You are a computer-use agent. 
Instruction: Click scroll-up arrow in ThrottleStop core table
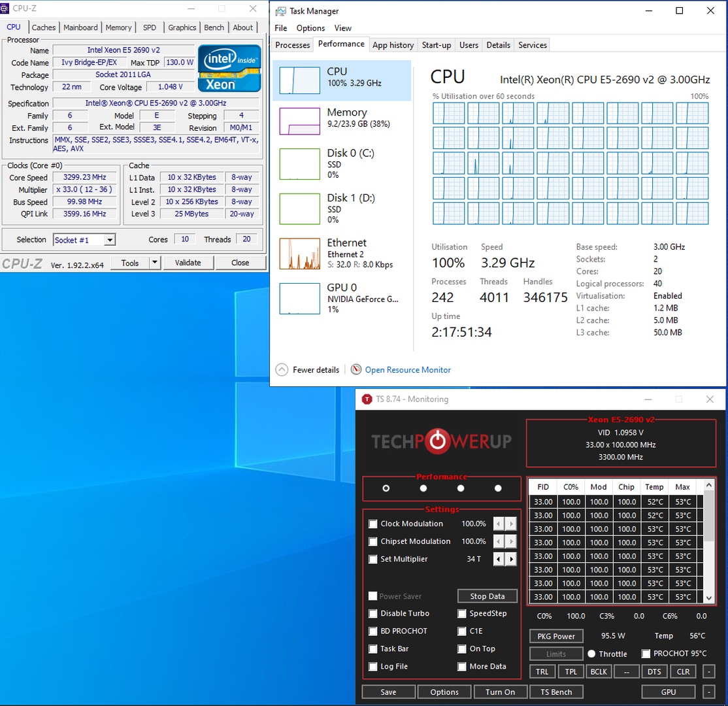(708, 485)
